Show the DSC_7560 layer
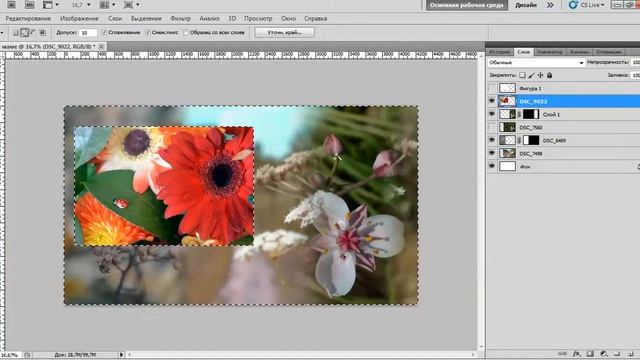Viewport: 640px width, 360px height. click(x=492, y=127)
